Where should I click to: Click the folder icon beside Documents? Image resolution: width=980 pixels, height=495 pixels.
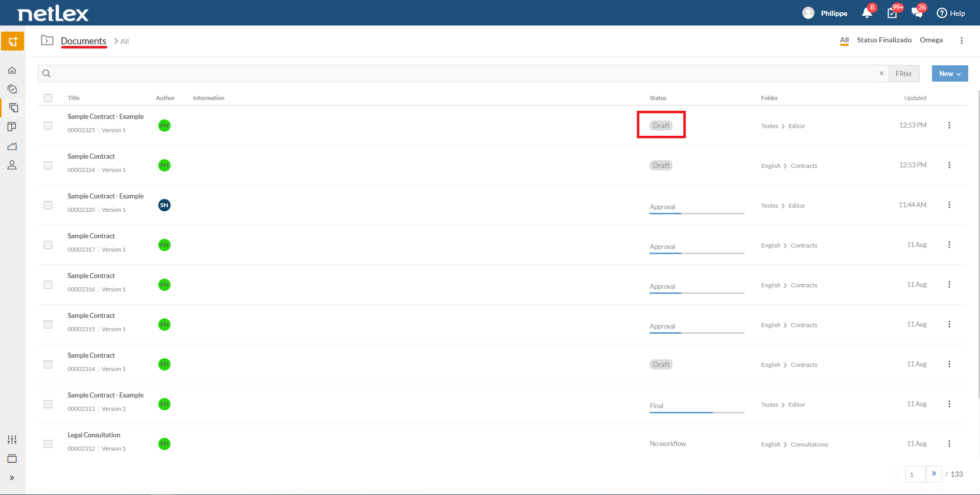coord(47,40)
